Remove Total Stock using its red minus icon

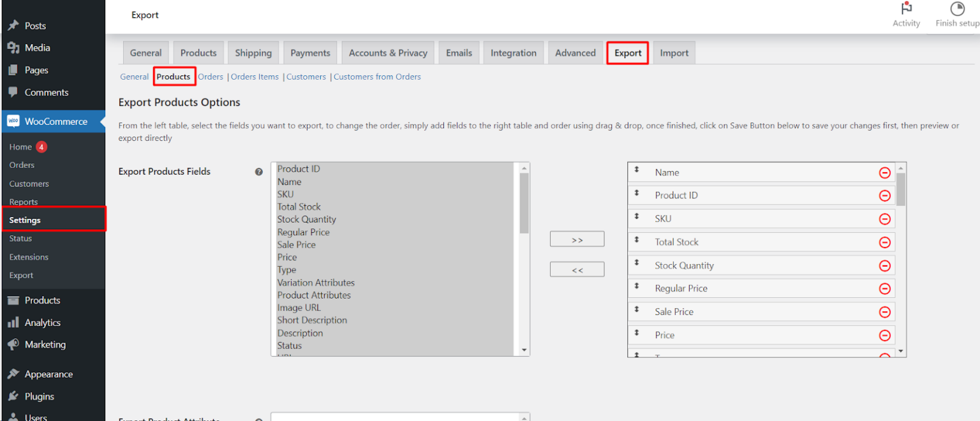885,242
